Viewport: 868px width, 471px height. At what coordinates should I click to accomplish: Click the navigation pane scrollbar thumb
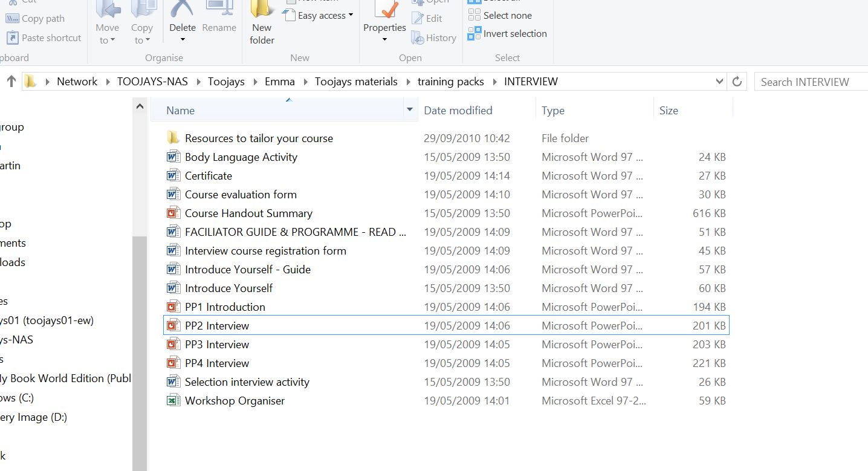(x=140, y=353)
